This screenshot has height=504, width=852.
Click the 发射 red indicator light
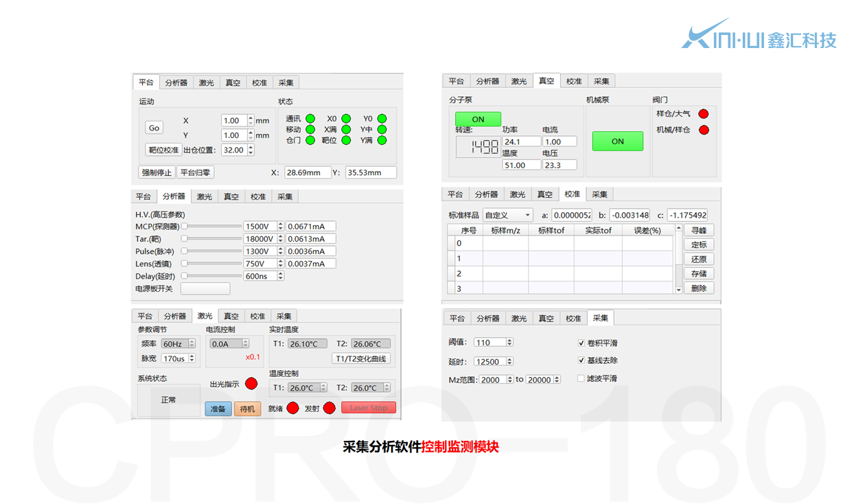tap(329, 408)
